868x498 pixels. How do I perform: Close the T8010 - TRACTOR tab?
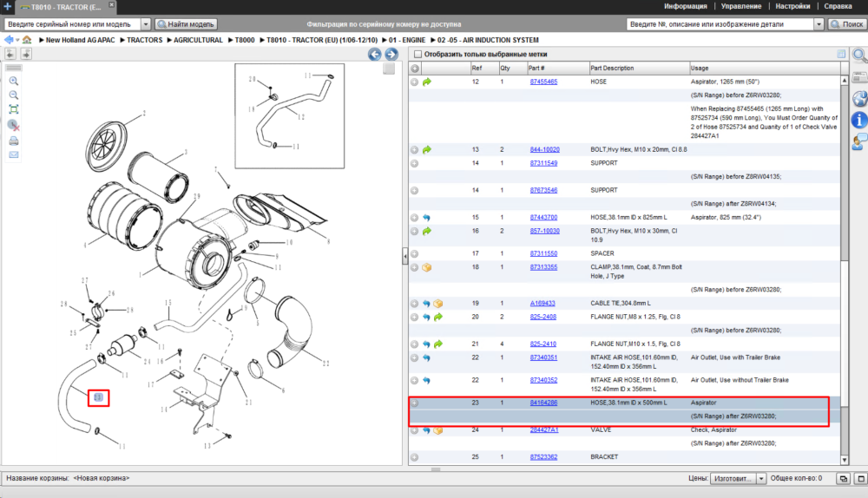[x=111, y=4]
